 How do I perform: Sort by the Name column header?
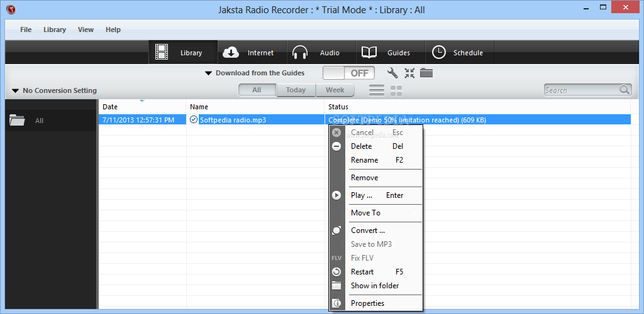255,107
